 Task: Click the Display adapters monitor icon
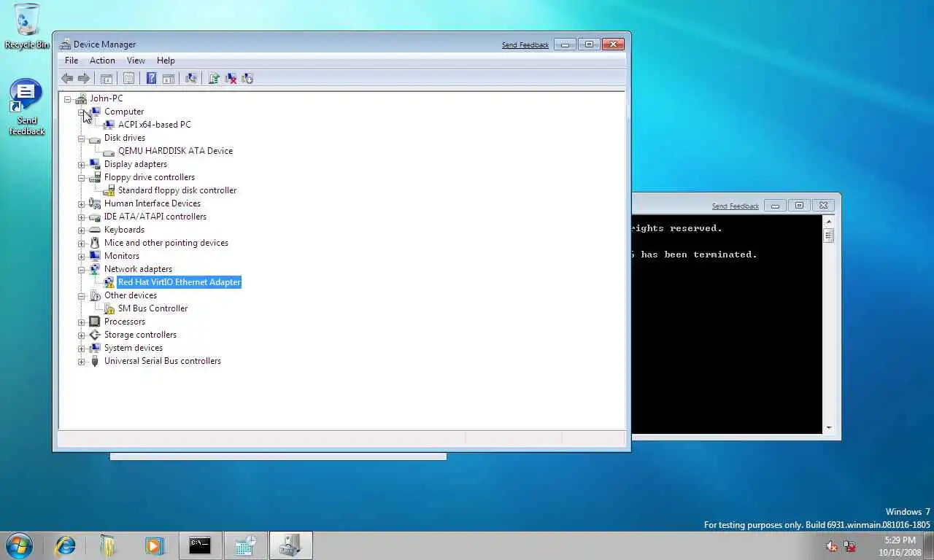[95, 164]
